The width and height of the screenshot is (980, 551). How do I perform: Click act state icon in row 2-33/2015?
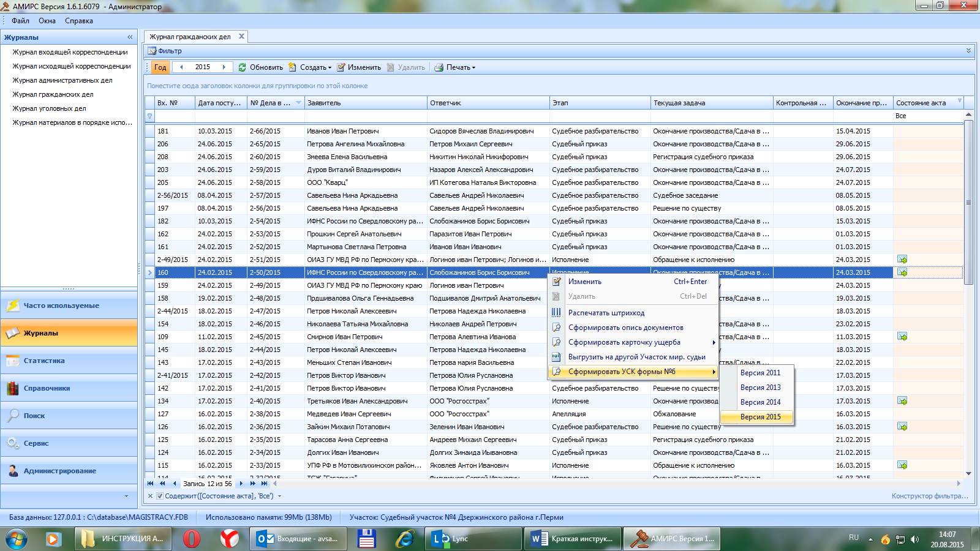pos(902,465)
